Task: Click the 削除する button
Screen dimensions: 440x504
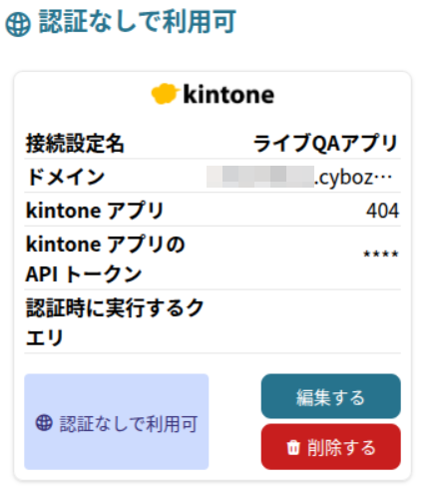Action: click(x=330, y=447)
